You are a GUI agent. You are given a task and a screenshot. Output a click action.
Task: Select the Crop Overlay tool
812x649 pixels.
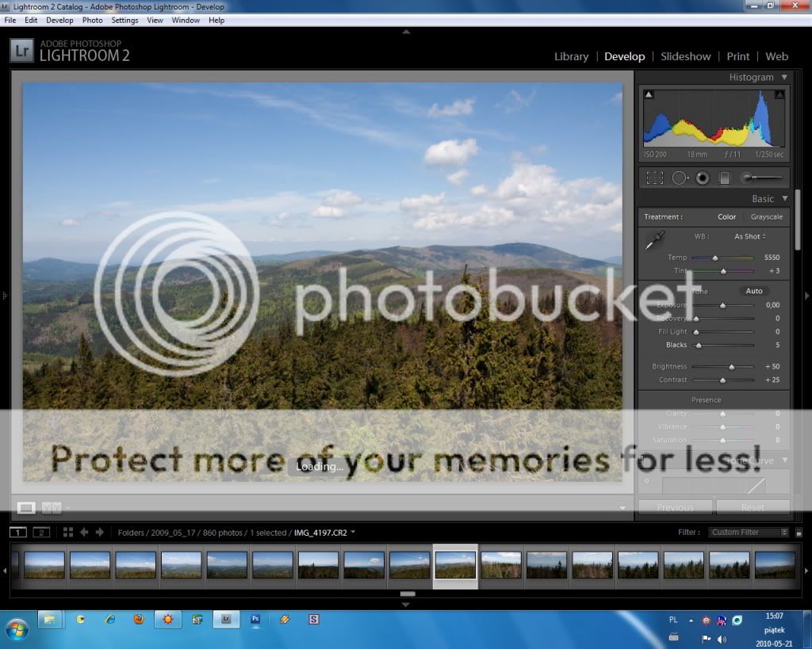click(x=654, y=178)
